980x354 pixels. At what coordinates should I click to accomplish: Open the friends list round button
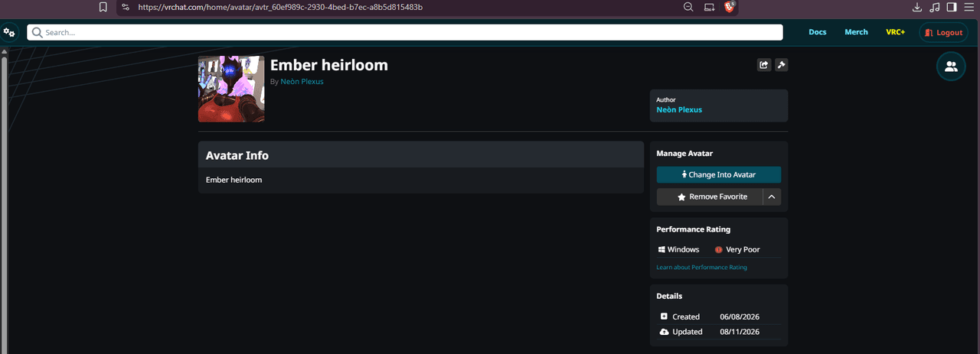[951, 67]
